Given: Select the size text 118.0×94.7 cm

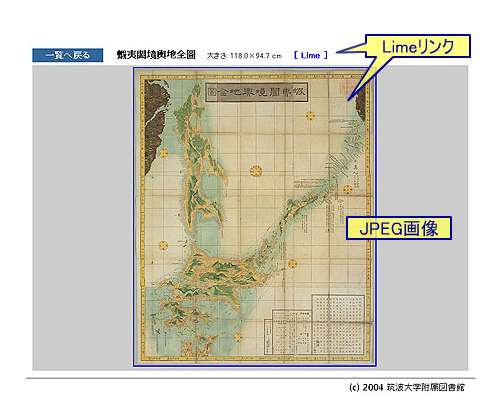Looking at the screenshot, I should (256, 56).
